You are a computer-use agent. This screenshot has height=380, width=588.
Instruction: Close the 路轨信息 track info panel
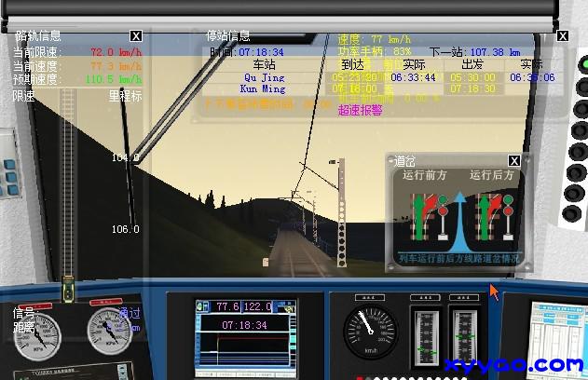coord(136,35)
